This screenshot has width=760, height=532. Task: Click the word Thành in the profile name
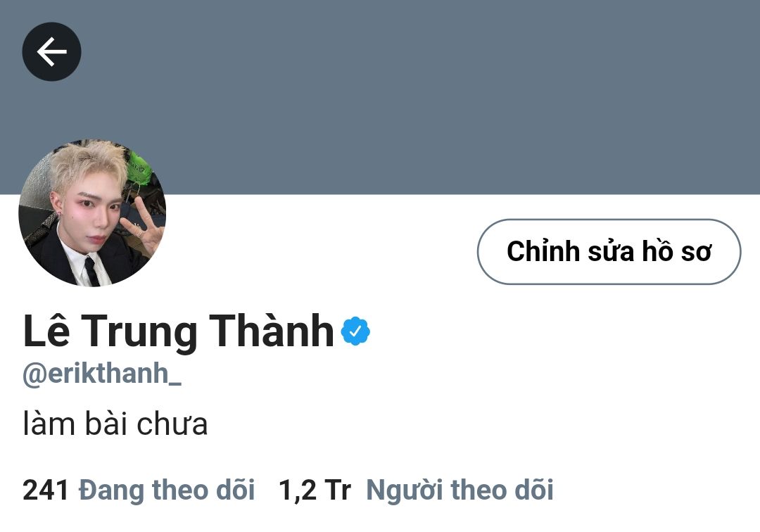click(272, 331)
